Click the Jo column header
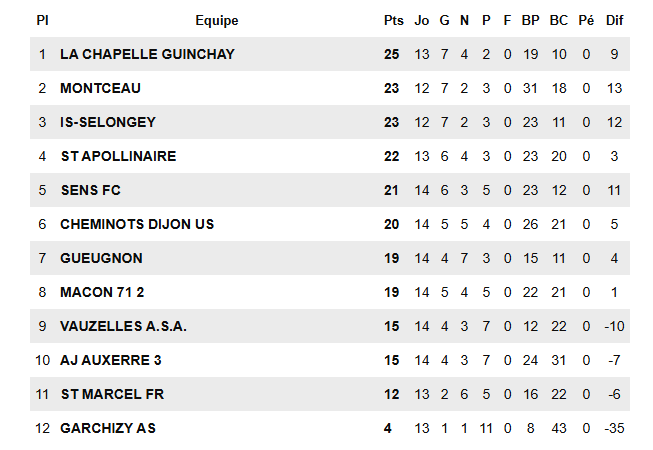 tap(421, 20)
